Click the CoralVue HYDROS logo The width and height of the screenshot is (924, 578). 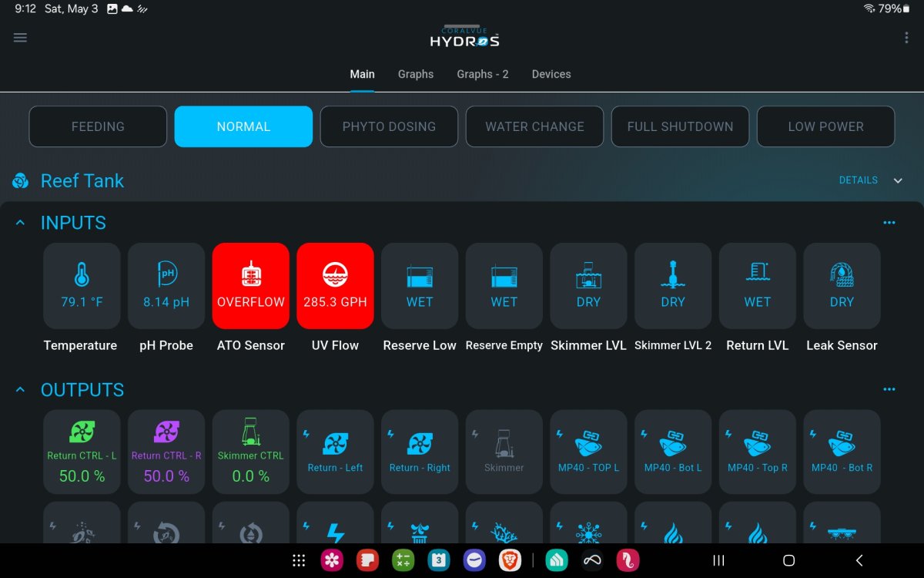(x=464, y=37)
